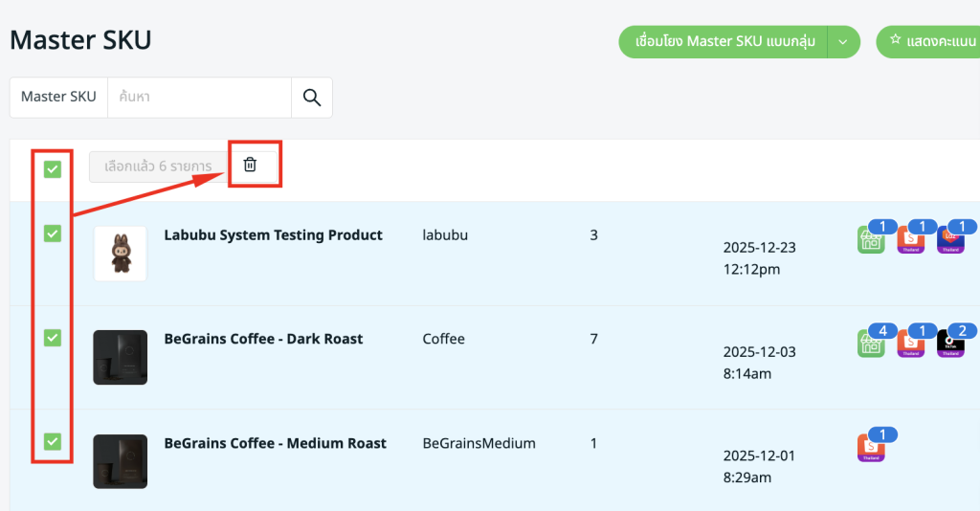Uncheck the select-all checkbox in header

pos(53,169)
